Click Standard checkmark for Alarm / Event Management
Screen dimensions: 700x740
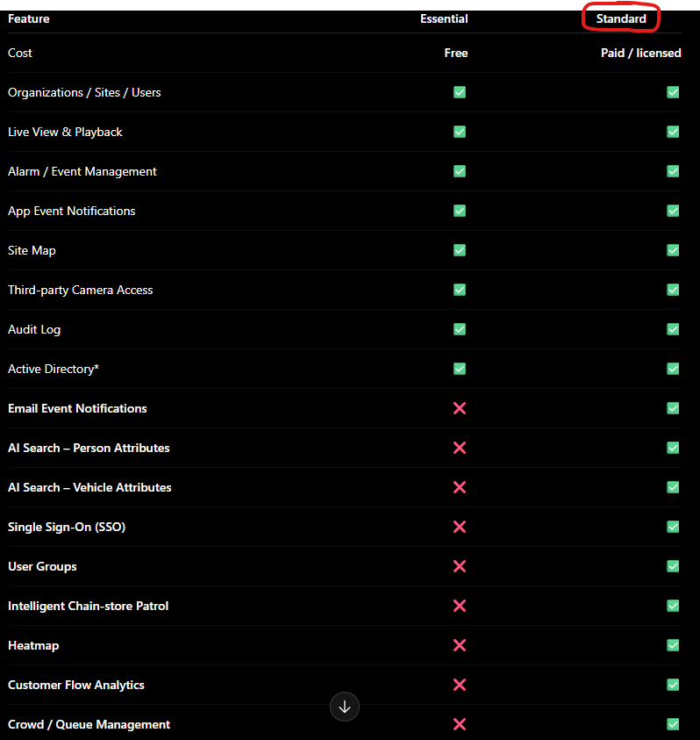(673, 171)
